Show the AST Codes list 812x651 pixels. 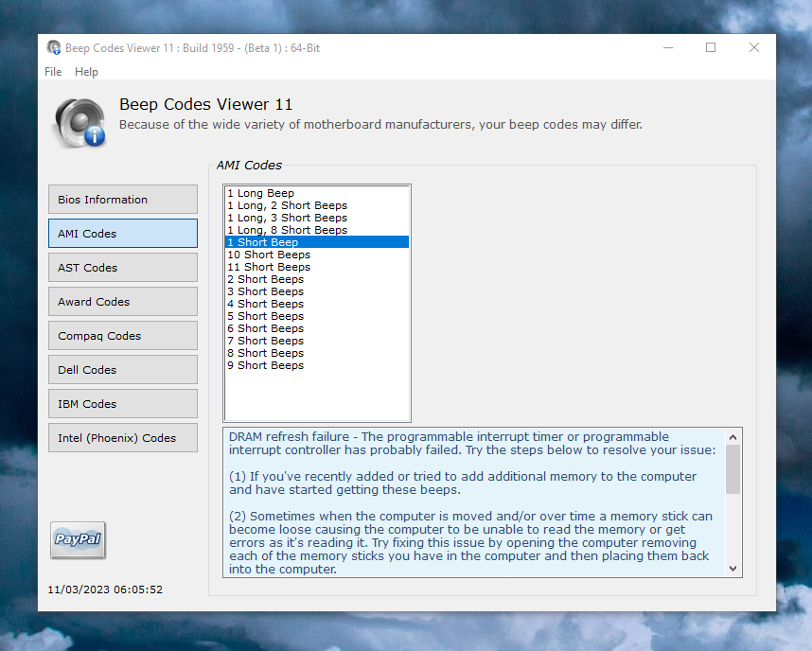point(123,267)
